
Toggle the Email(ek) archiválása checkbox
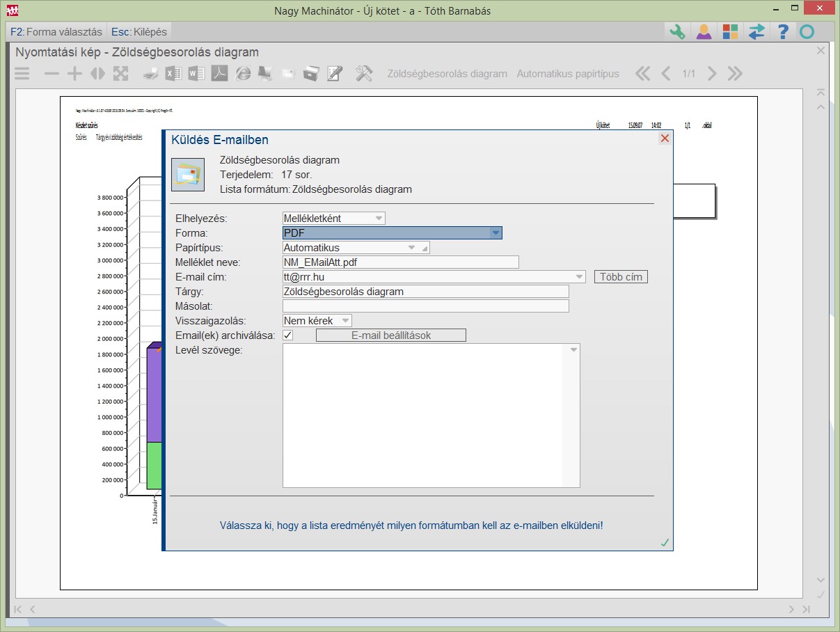[x=288, y=335]
